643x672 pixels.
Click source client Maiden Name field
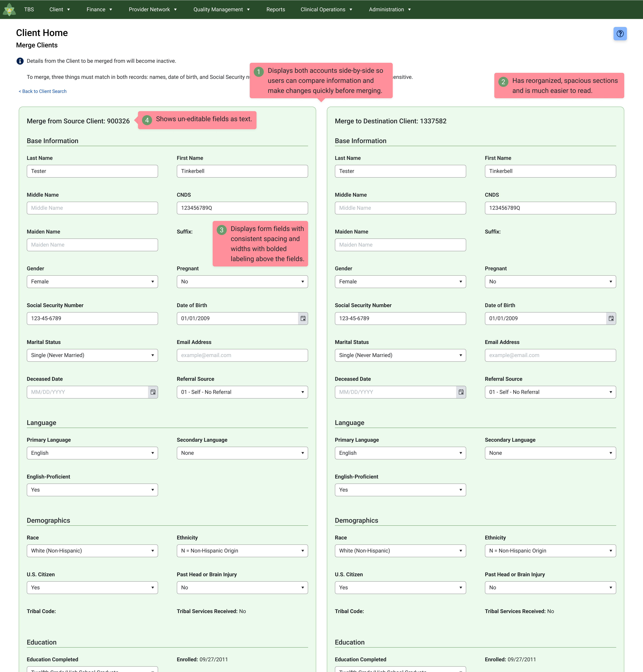click(92, 245)
